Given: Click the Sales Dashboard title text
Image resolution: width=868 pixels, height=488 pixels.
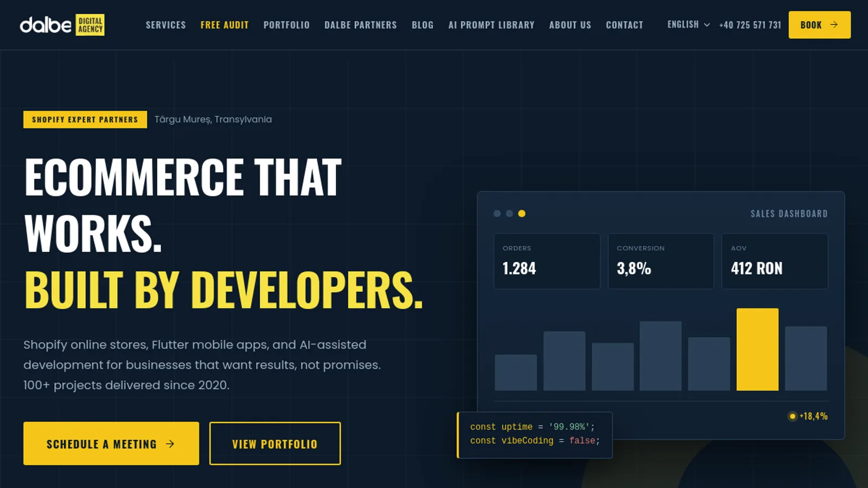Looking at the screenshot, I should [789, 214].
